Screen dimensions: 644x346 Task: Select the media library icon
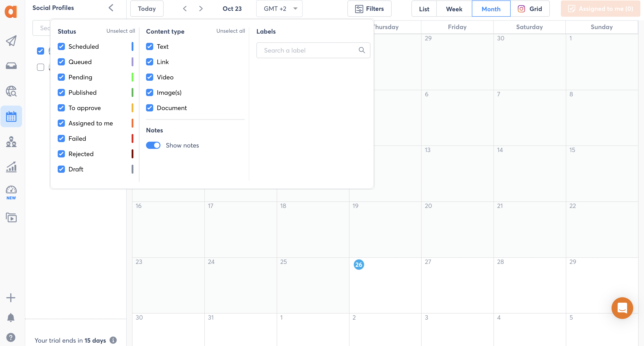tap(11, 218)
